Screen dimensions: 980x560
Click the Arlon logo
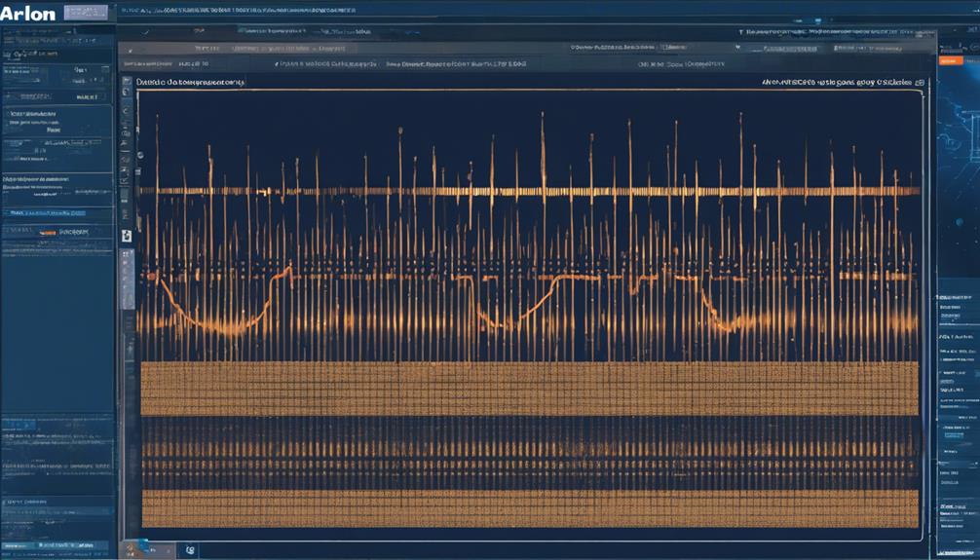click(x=27, y=13)
